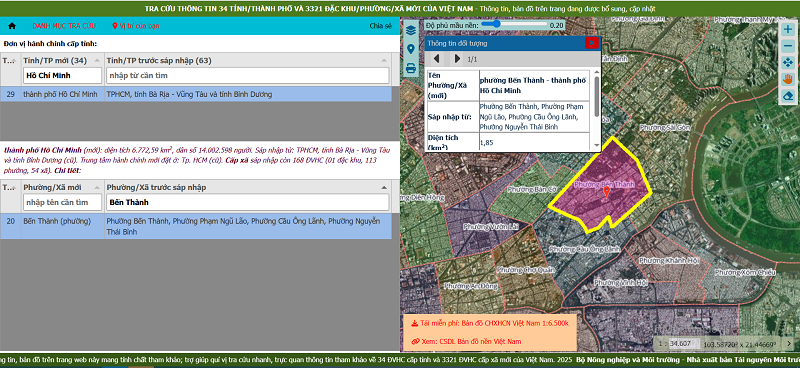Sort Phường/Xã trước sáp nhập column
This screenshot has height=368, width=800.
pos(384,187)
